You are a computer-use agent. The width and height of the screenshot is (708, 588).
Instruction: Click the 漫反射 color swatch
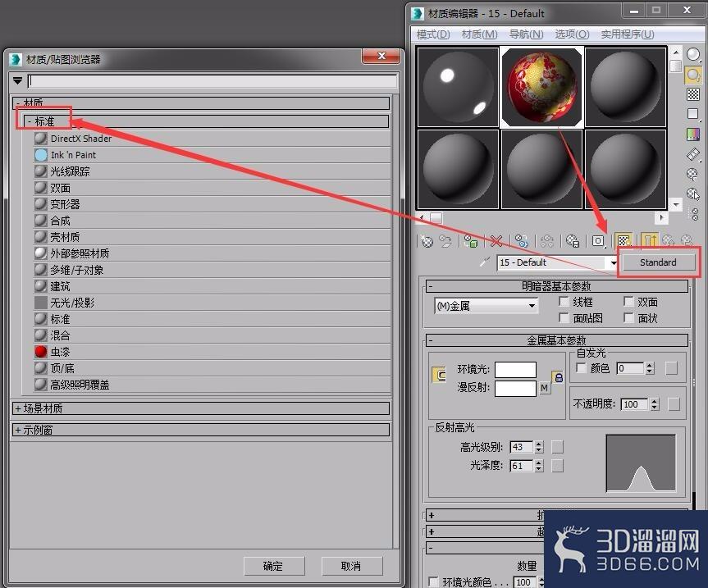(x=515, y=388)
